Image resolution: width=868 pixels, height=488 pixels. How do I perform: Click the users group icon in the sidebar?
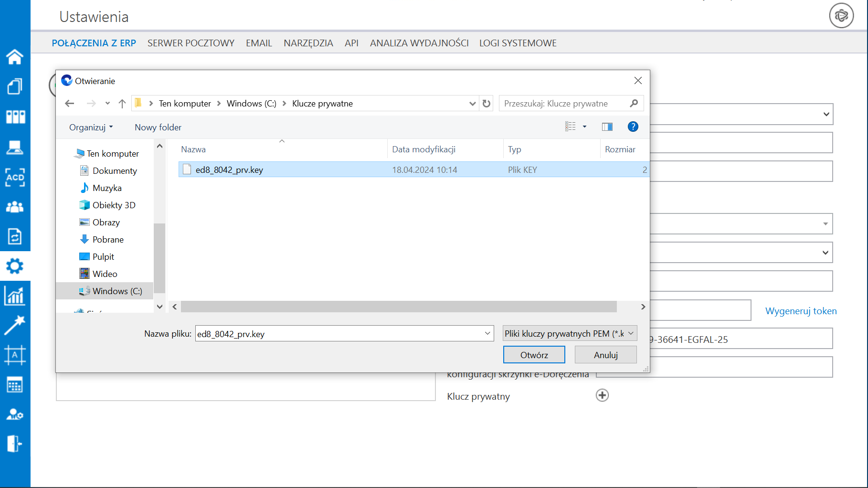coord(15,207)
